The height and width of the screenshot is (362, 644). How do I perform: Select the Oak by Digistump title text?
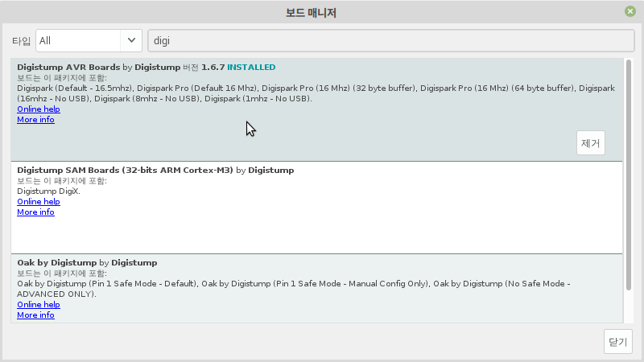pyautogui.click(x=56, y=263)
